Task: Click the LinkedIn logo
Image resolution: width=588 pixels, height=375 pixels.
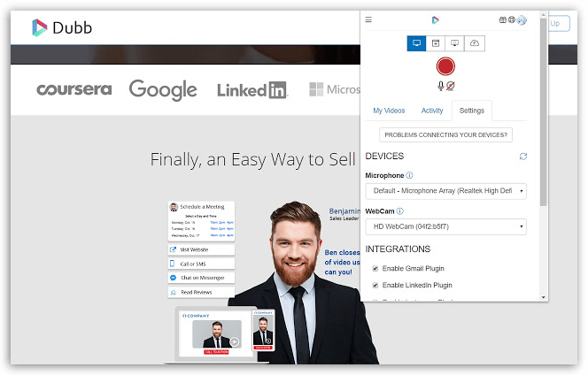Action: tap(252, 90)
